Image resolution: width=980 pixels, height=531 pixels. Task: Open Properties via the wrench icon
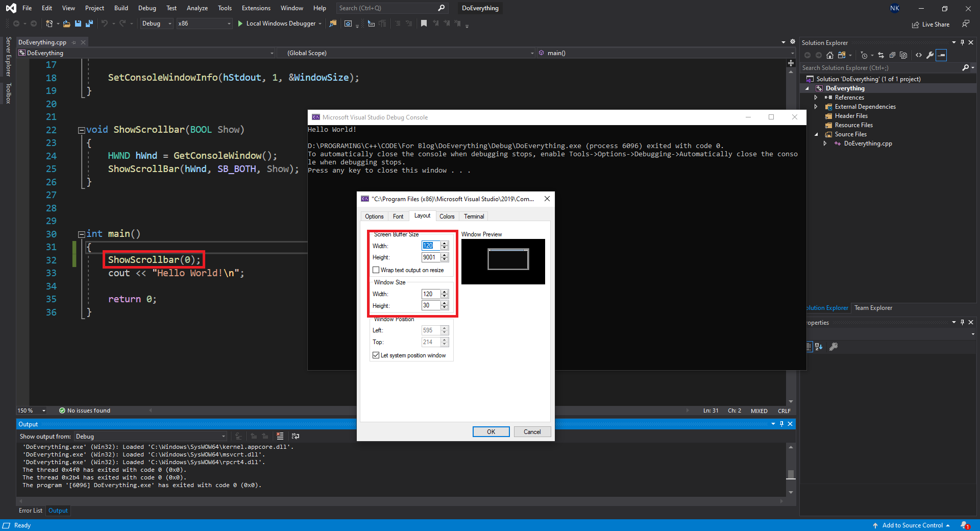point(930,55)
